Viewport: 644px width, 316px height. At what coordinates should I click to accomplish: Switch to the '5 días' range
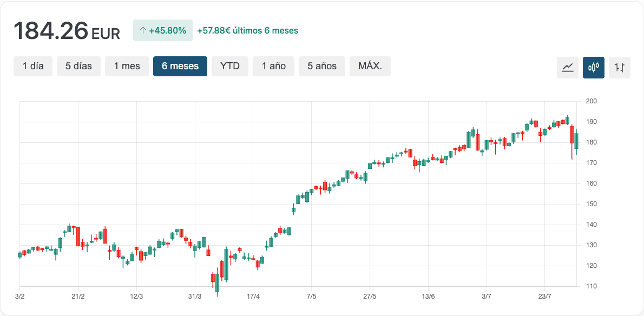point(78,67)
